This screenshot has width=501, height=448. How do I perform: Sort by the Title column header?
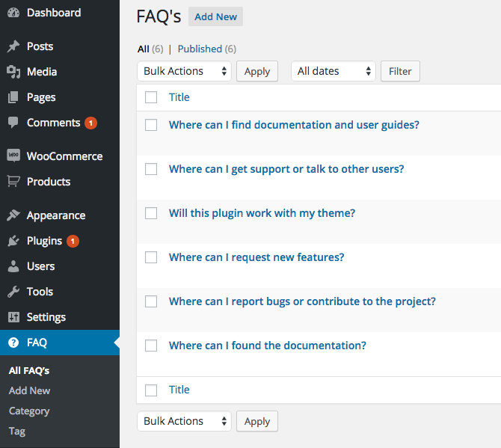coord(179,97)
